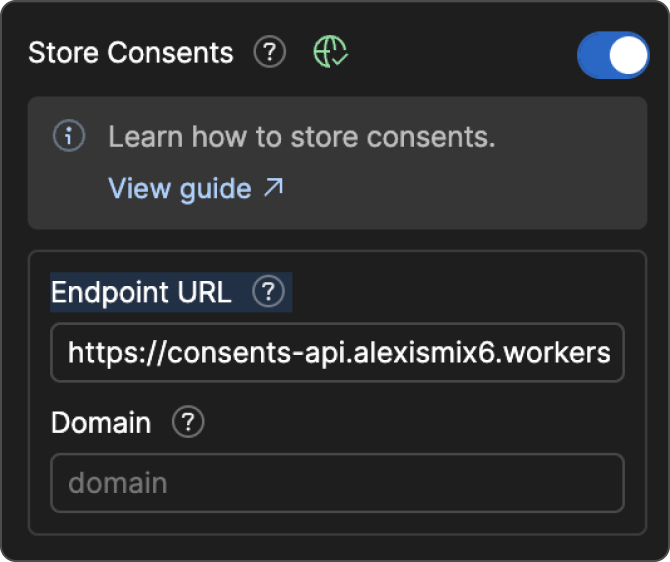Focus the Domain input field
Screen dimensions: 670x562
click(x=338, y=483)
